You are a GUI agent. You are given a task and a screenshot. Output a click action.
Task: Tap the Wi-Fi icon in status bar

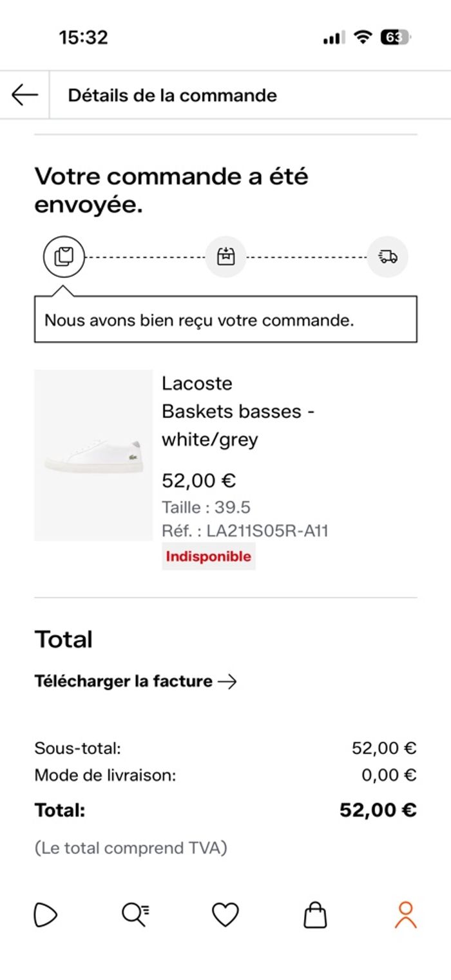pos(363,38)
